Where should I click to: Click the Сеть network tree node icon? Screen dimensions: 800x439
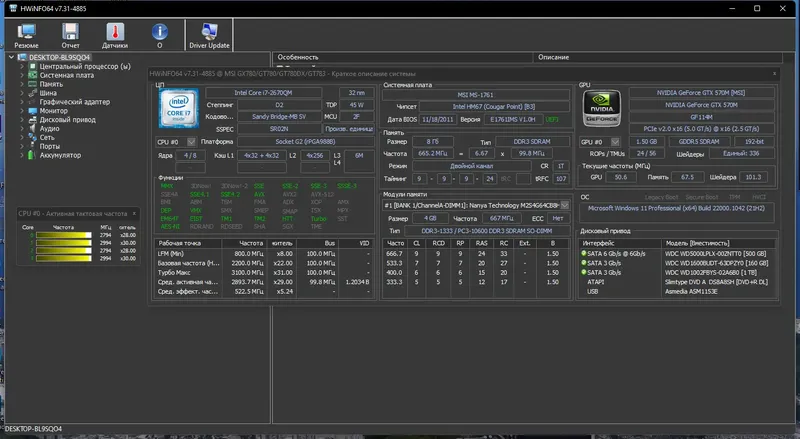click(x=33, y=137)
